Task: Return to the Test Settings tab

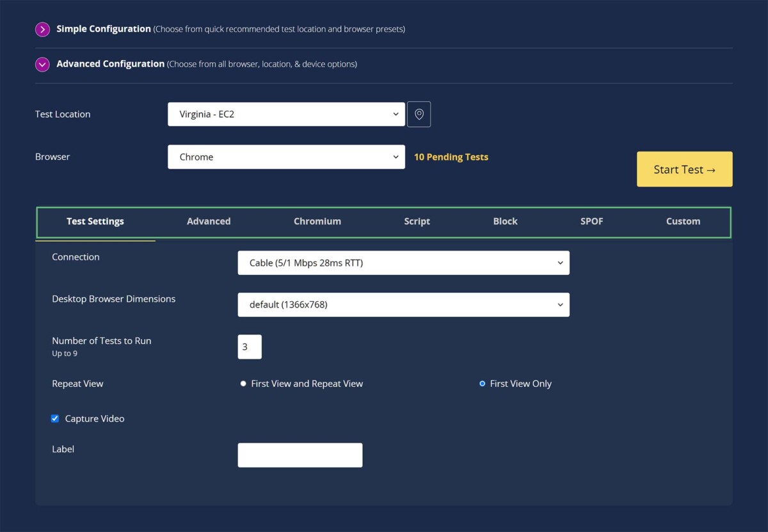Action: click(x=95, y=221)
